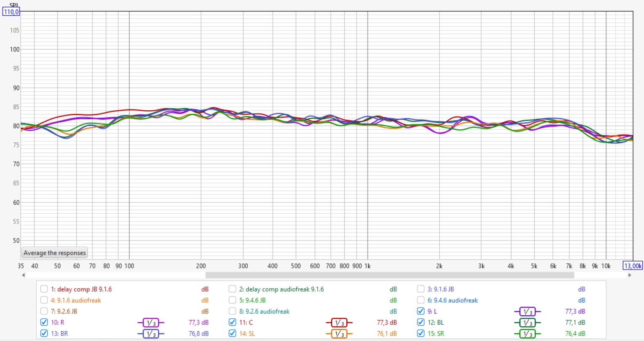Click the 1/3 smoothing icon for trace 15: SR
The image size is (644, 341).
(x=527, y=333)
